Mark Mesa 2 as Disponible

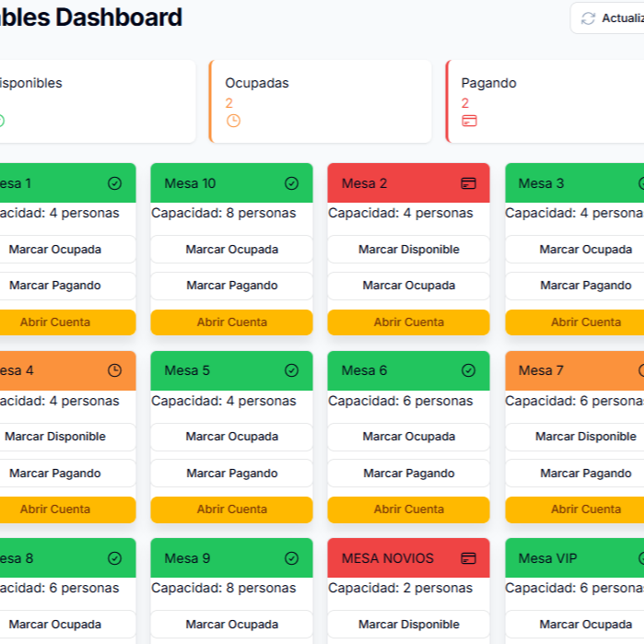coord(408,250)
